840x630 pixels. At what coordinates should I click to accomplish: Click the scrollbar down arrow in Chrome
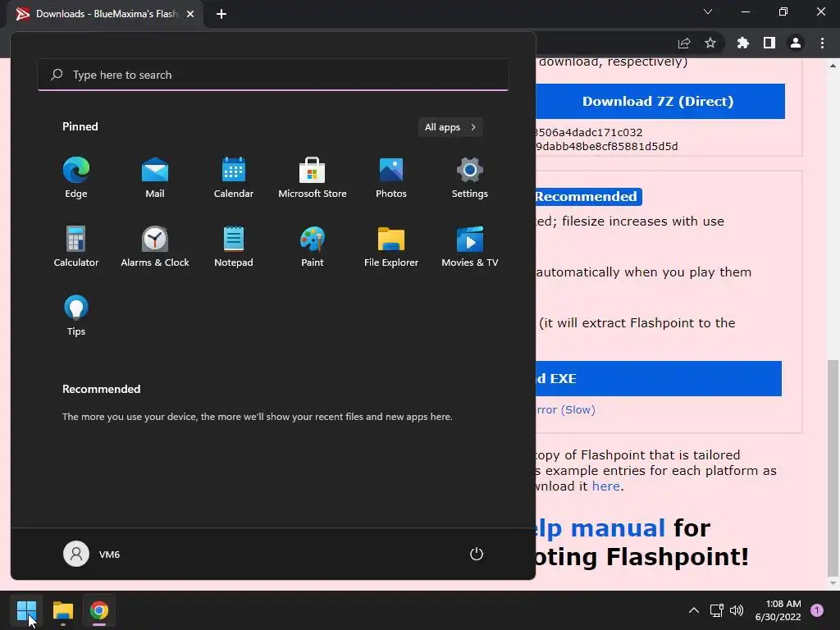(833, 583)
